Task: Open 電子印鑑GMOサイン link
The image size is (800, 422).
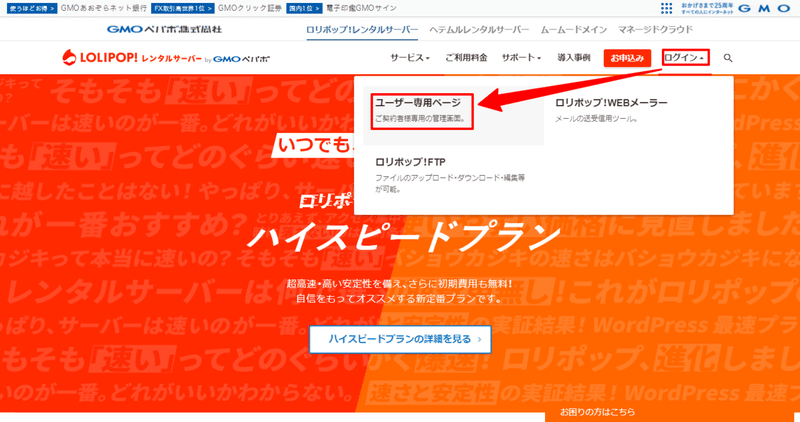Action: (x=361, y=8)
